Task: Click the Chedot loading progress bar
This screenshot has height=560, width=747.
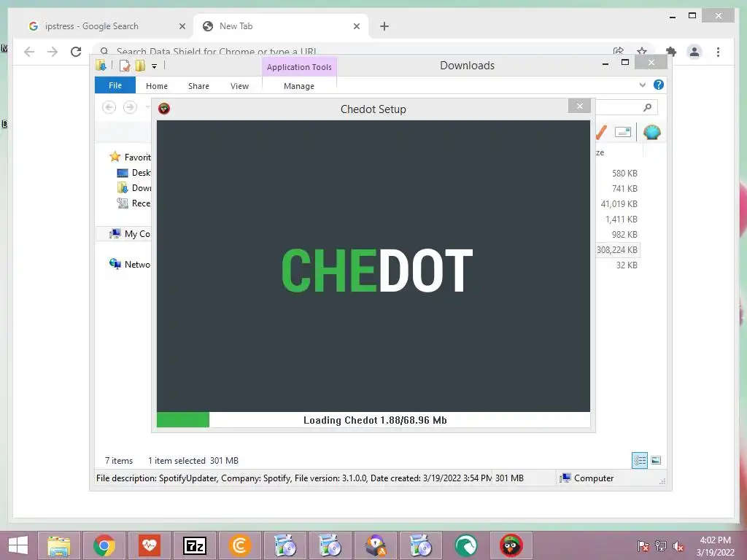Action: (x=373, y=419)
